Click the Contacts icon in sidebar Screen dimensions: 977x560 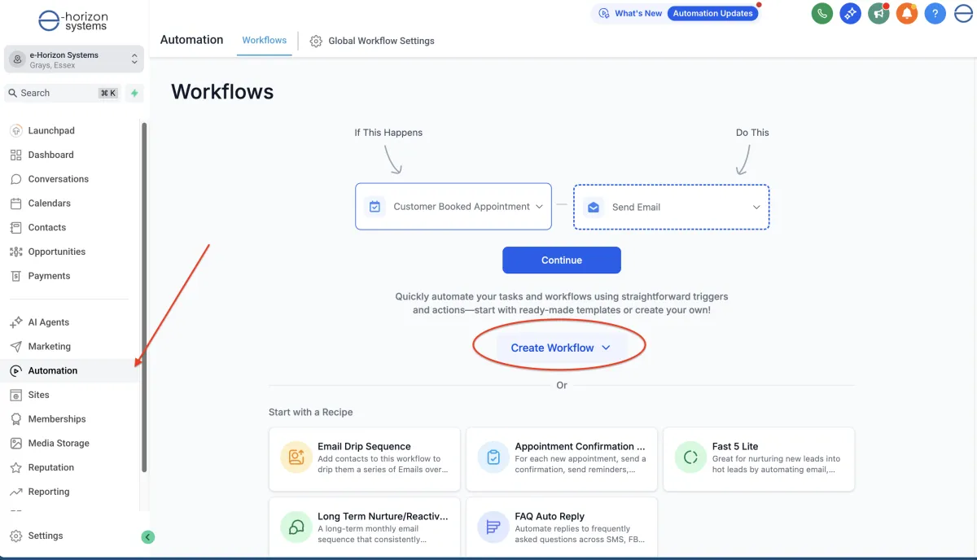16,227
